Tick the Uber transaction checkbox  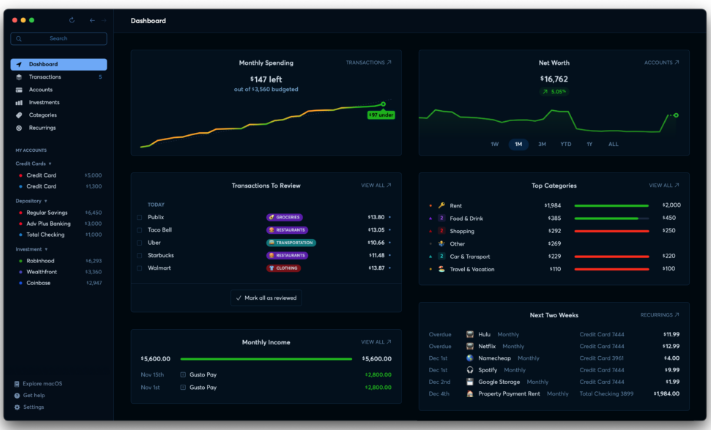coord(140,242)
